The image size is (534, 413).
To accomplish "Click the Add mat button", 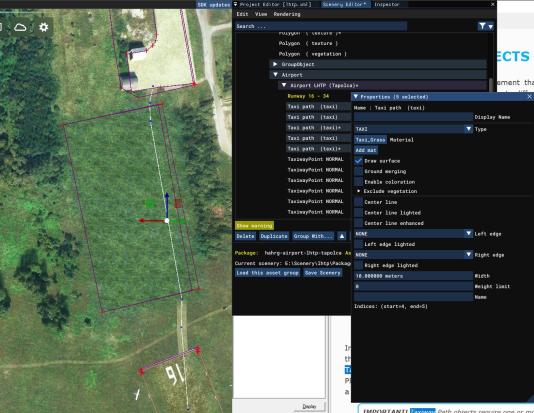I will pyautogui.click(x=366, y=150).
